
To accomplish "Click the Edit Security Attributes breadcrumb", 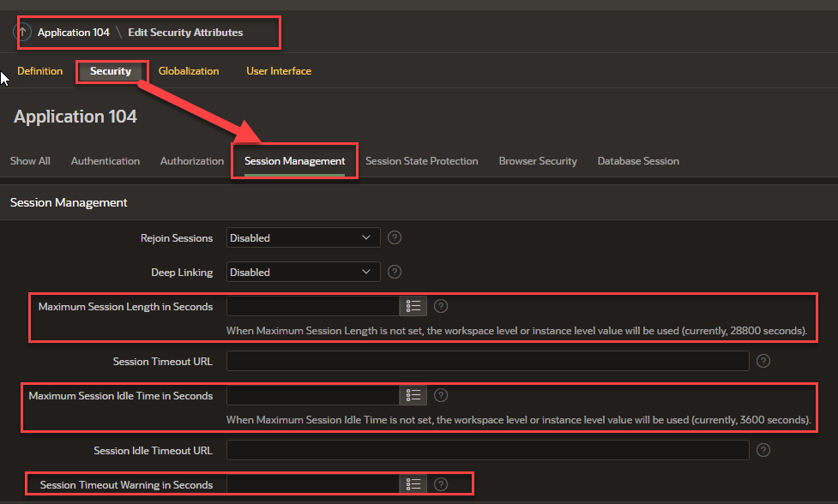I will click(185, 32).
